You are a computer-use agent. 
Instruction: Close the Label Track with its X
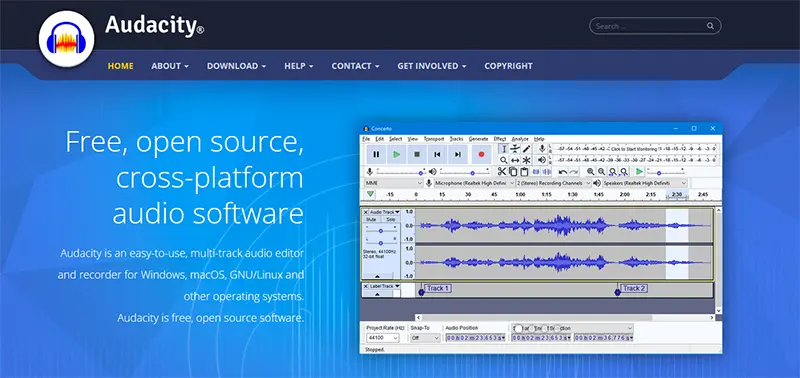point(365,286)
